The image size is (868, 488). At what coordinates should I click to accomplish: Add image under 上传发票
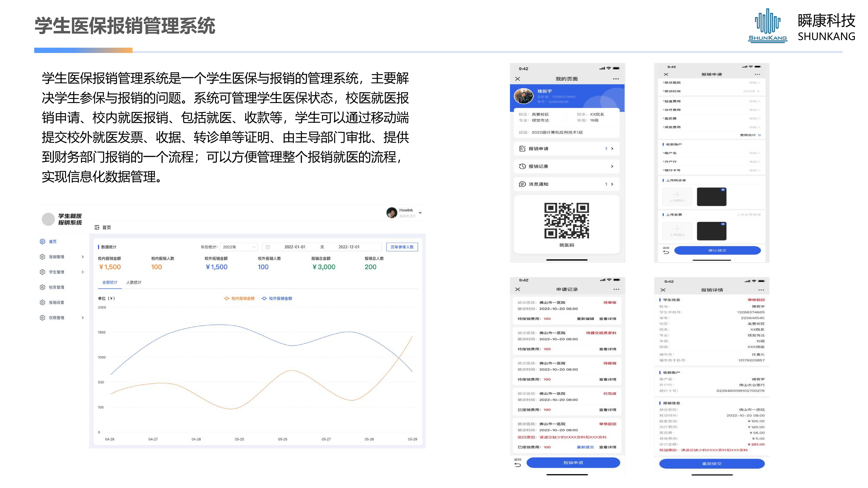pyautogui.click(x=677, y=231)
